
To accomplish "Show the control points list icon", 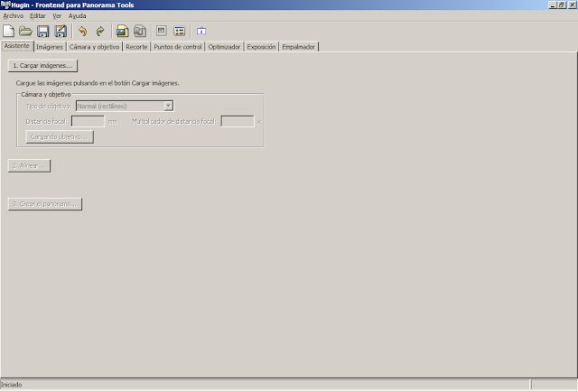I will coord(179,31).
